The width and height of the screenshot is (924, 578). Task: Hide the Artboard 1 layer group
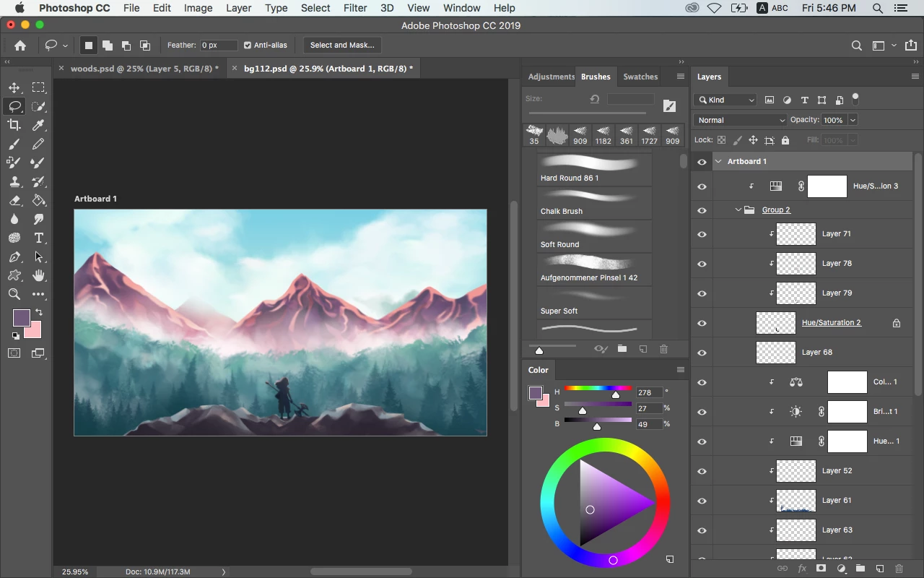click(x=702, y=162)
